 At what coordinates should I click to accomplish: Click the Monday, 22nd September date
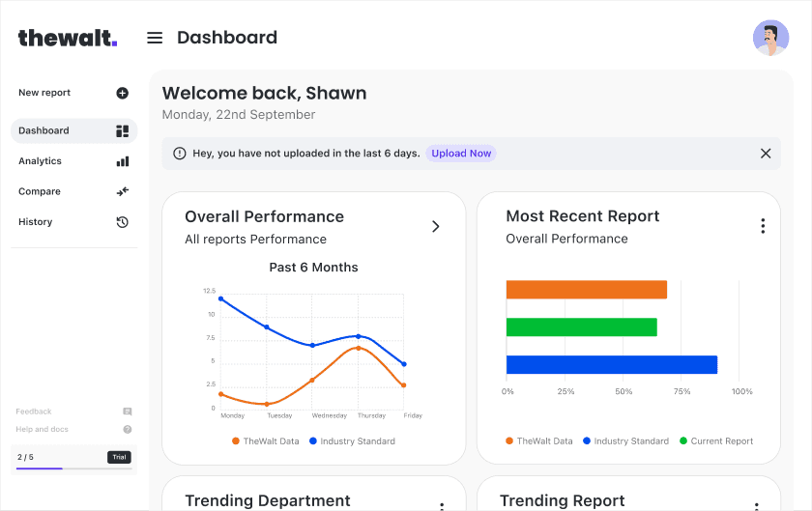pos(239,114)
